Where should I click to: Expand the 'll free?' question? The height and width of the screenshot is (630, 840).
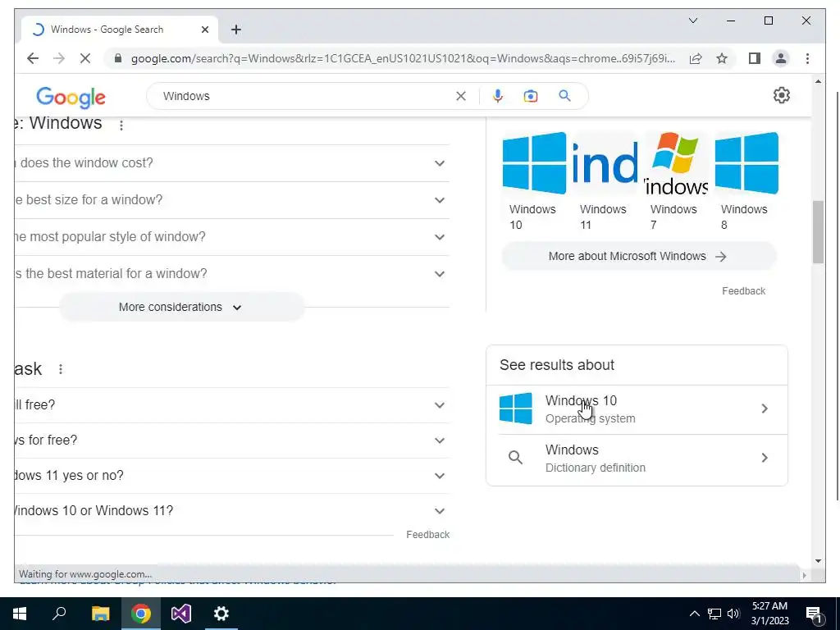(232, 405)
